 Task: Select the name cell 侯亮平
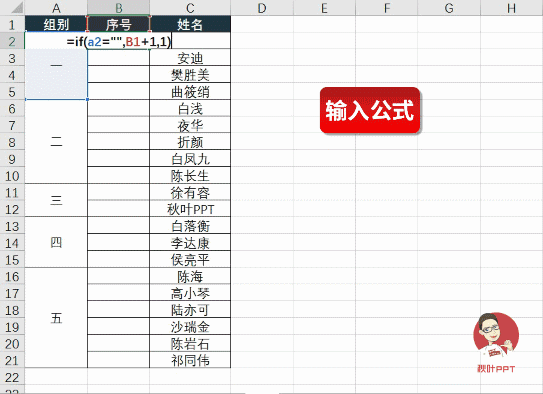pos(190,260)
